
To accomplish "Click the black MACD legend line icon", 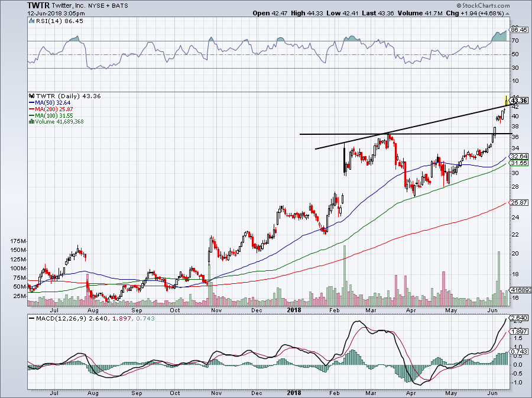I will [32, 319].
